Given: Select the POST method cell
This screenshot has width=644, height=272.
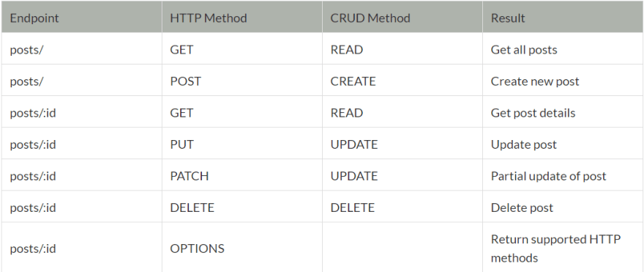Looking at the screenshot, I should [242, 81].
